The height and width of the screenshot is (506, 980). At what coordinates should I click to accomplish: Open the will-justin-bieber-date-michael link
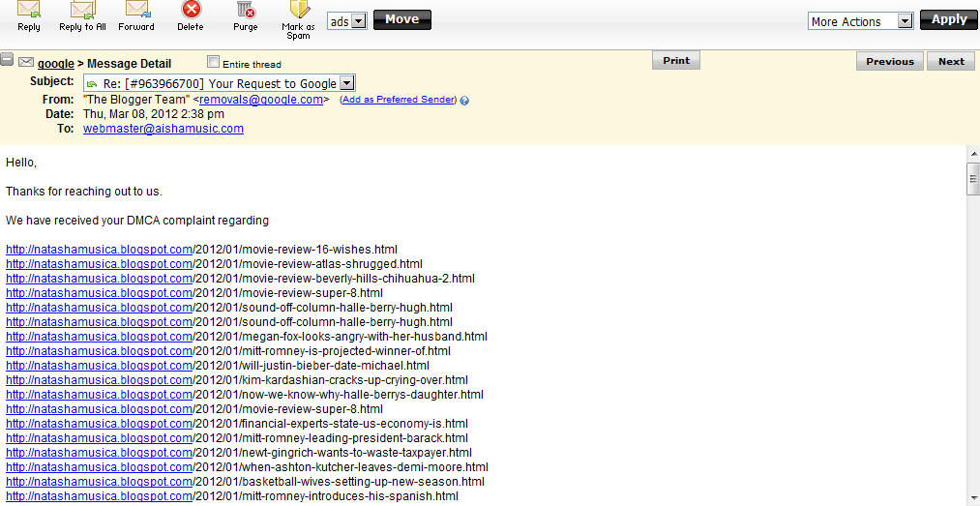(x=100, y=366)
